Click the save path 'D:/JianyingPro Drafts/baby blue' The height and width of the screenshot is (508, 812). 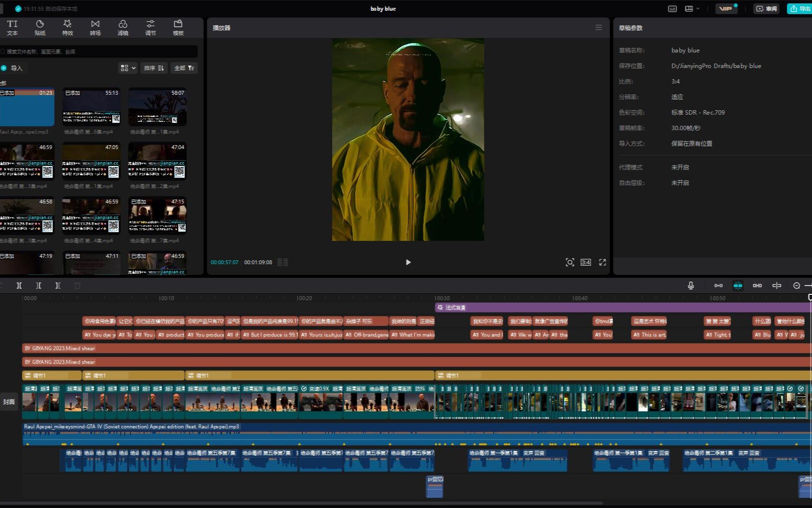716,66
